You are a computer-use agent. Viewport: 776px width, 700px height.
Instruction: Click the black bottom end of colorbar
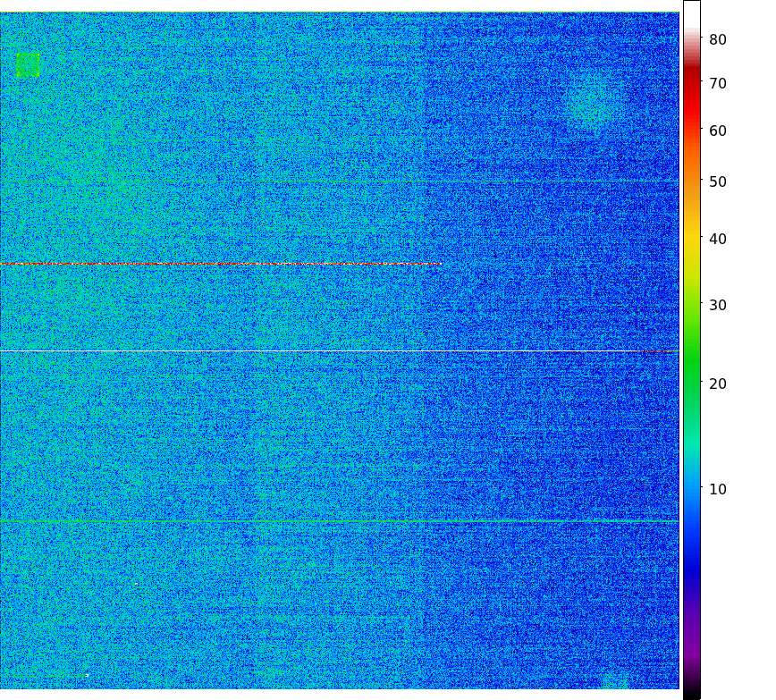pos(691,694)
